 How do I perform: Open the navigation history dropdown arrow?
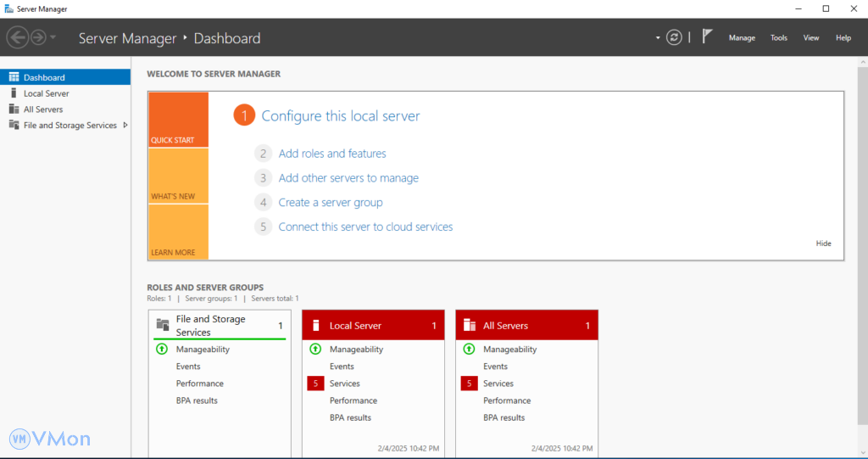coord(53,37)
